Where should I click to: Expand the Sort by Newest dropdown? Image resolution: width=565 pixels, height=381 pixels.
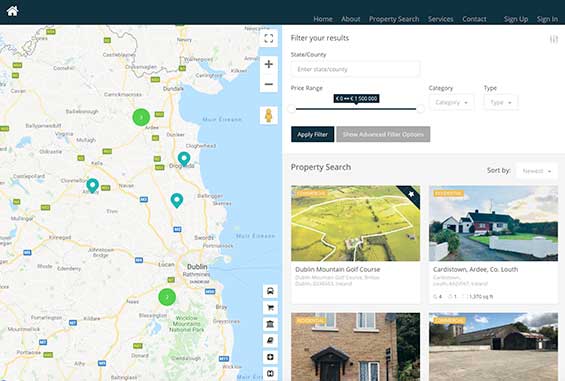537,171
